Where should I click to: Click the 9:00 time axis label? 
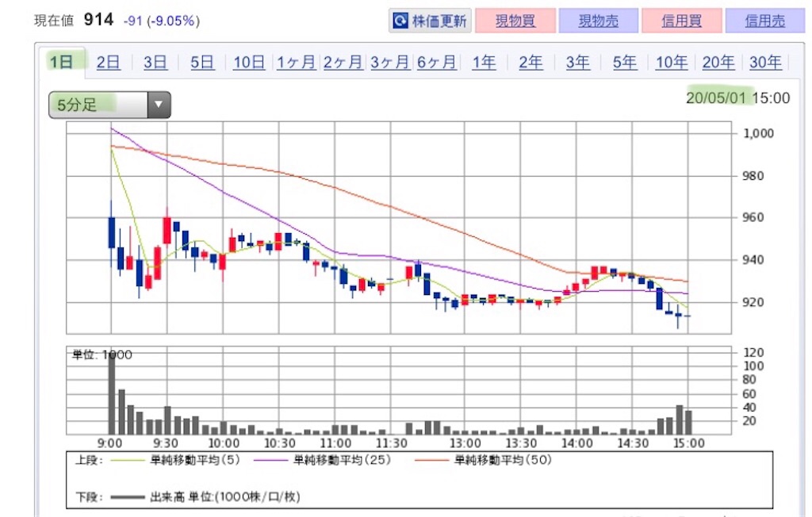click(x=109, y=443)
